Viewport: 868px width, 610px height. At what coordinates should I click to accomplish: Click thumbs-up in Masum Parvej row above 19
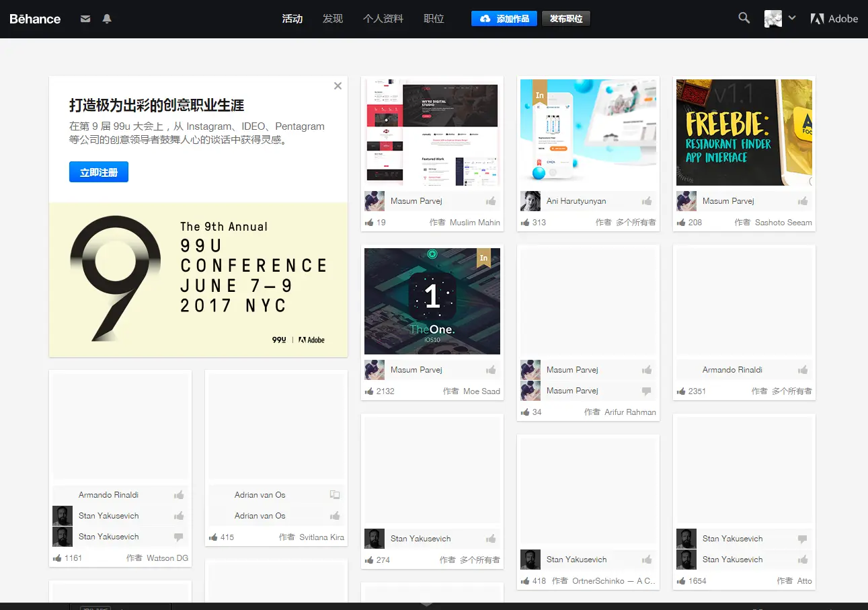tap(491, 201)
